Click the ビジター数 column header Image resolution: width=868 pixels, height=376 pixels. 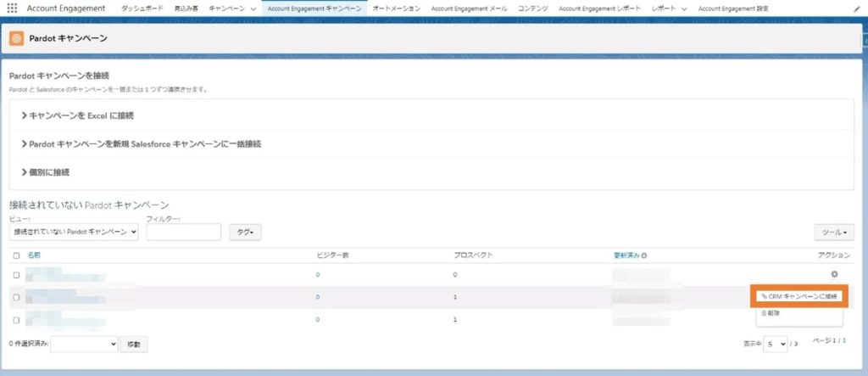tap(332, 255)
